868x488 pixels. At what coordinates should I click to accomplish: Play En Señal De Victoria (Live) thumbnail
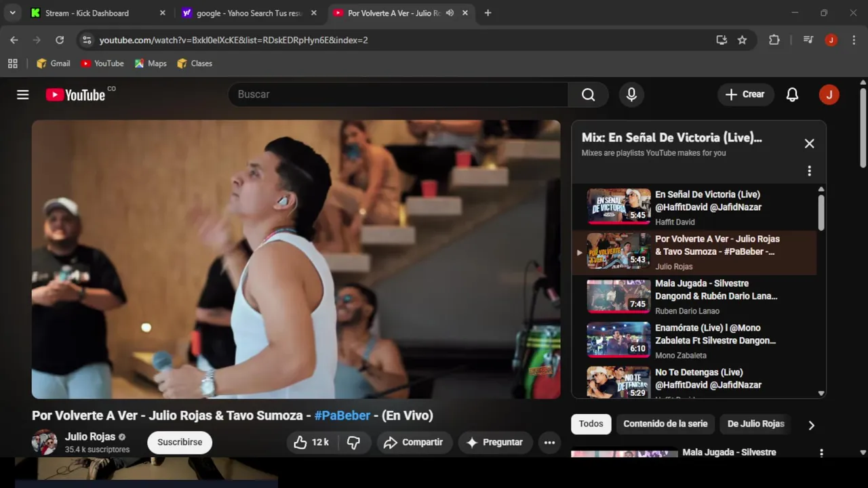[x=618, y=207]
